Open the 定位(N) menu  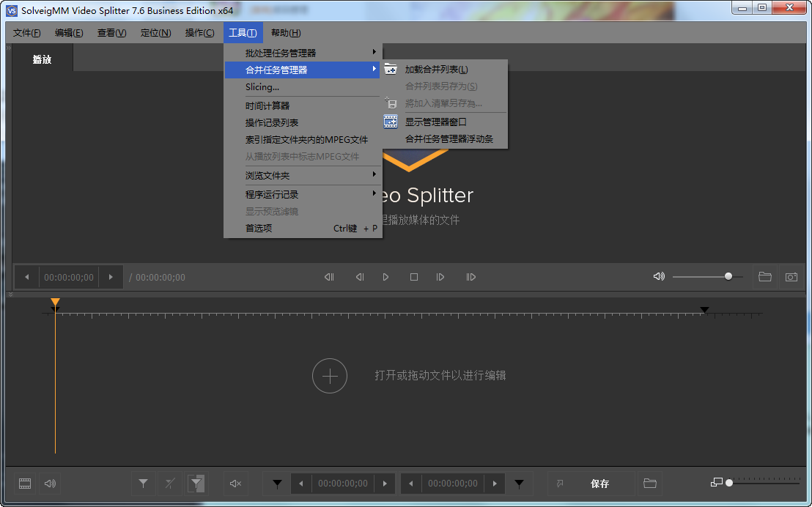(x=156, y=33)
